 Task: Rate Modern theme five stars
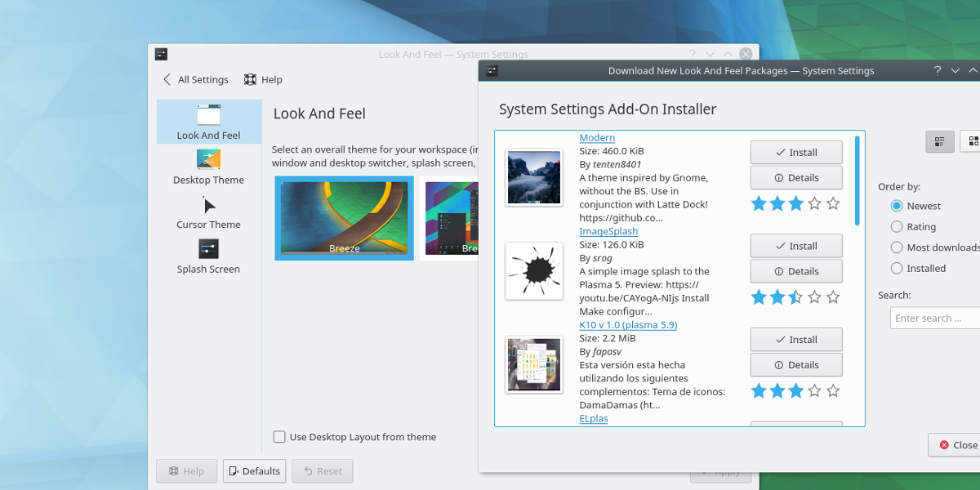[833, 203]
